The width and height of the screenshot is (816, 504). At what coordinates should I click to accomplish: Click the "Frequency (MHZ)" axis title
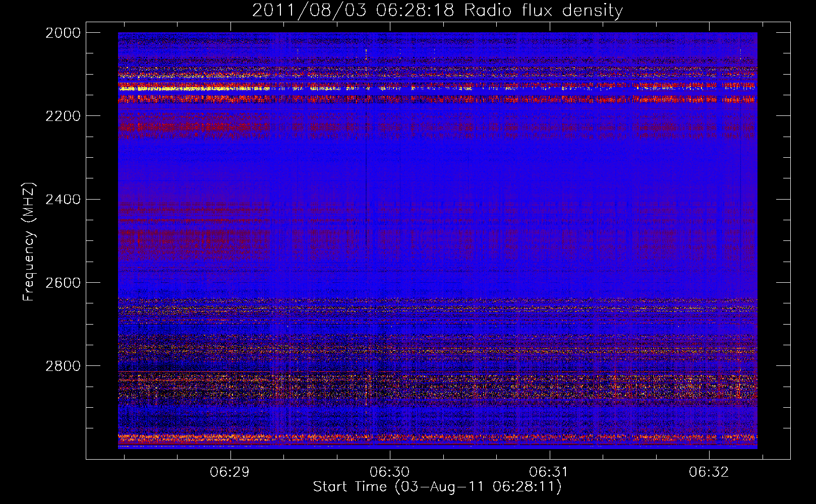coord(29,242)
